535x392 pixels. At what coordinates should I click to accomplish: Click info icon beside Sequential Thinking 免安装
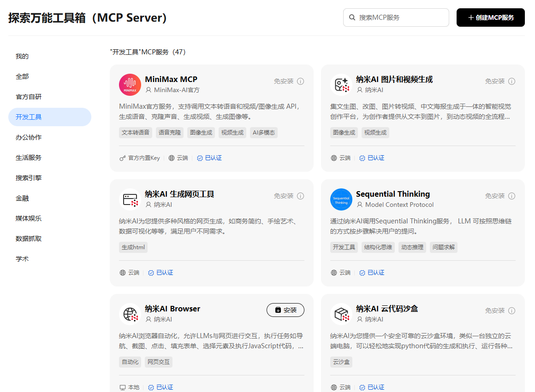tap(511, 196)
